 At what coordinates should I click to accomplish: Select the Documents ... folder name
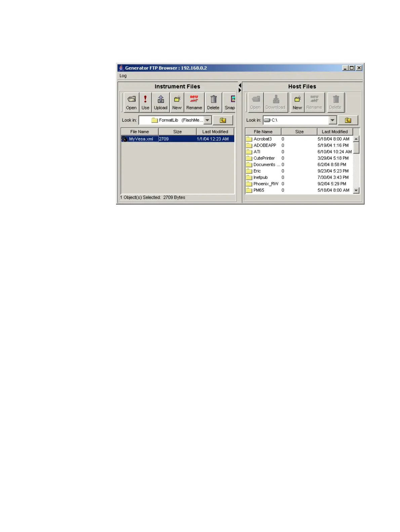click(x=267, y=165)
